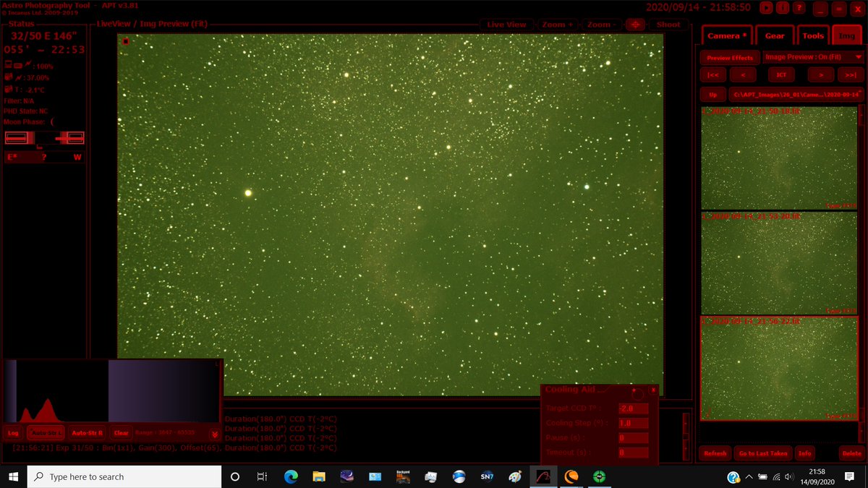
Task: Go to the next image with >
Action: 821,74
